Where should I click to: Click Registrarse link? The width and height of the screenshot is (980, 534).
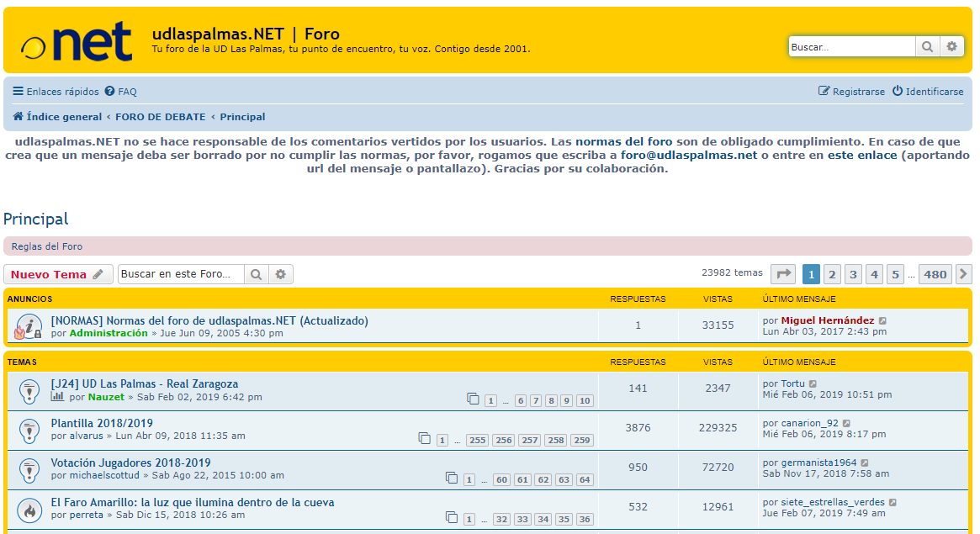[x=852, y=91]
